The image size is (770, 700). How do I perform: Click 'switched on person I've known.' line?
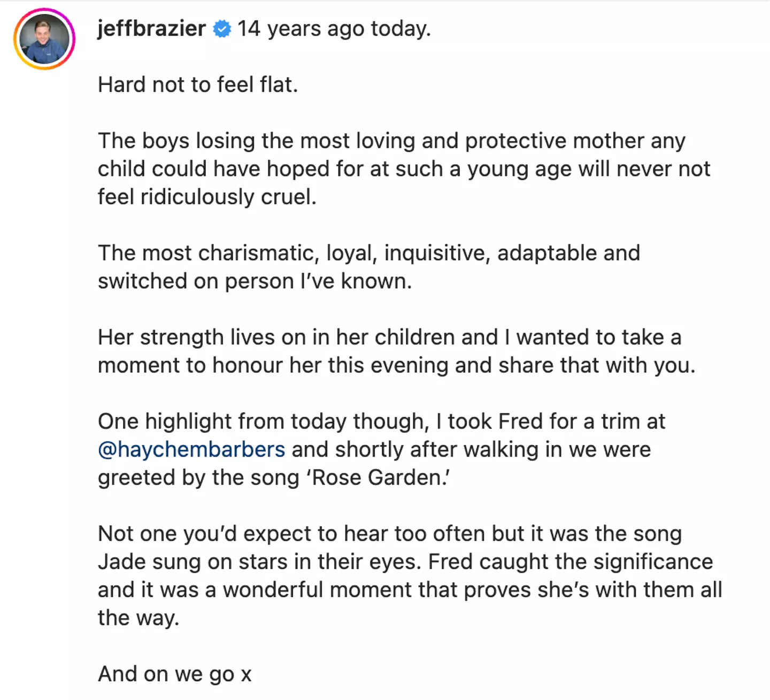click(x=255, y=281)
